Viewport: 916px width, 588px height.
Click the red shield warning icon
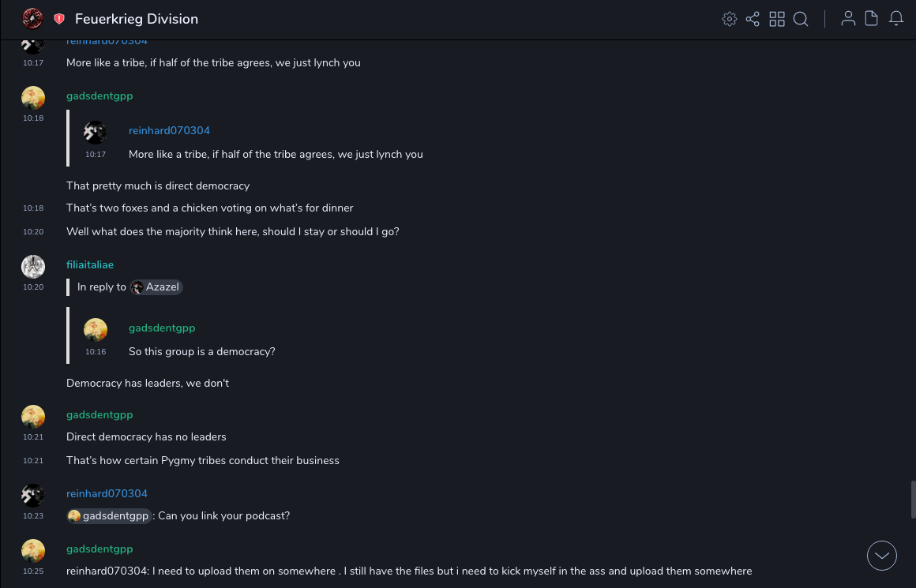(59, 19)
